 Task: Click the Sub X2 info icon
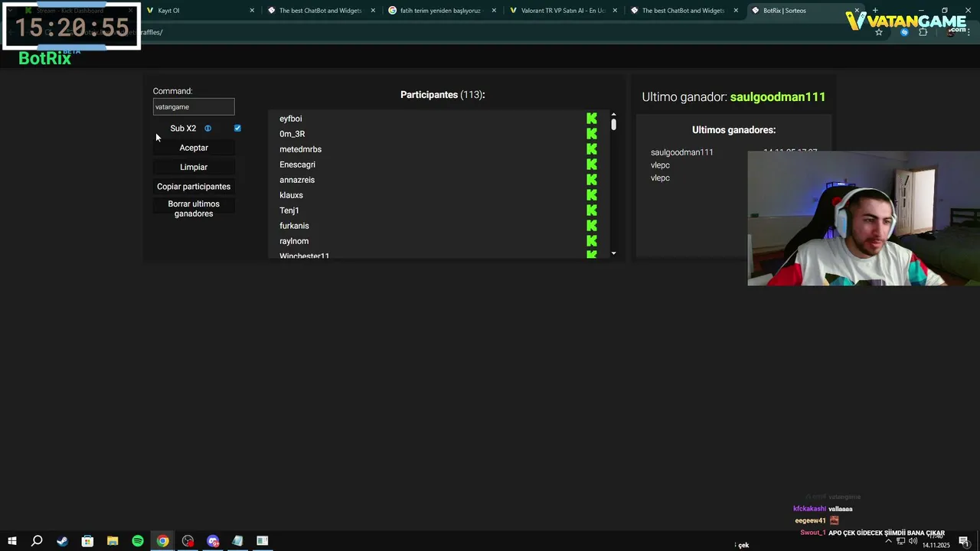[207, 129]
